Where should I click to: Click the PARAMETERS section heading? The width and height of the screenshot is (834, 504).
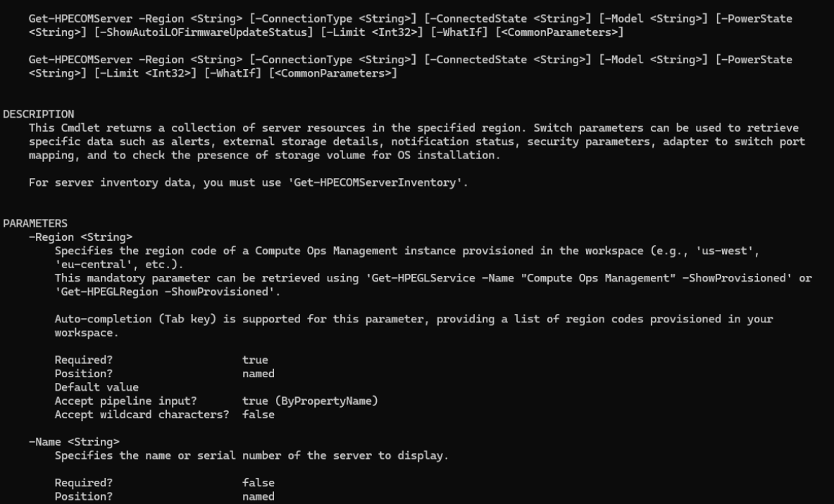(x=35, y=224)
